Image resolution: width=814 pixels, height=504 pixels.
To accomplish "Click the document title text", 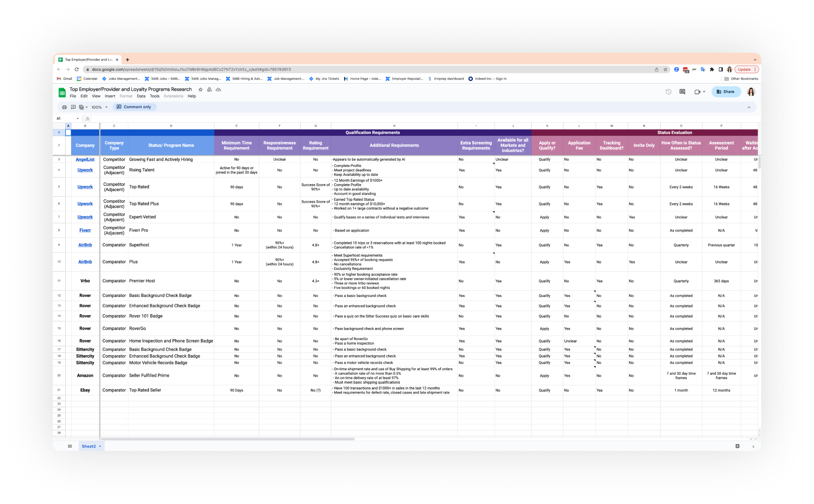I will 130,89.
